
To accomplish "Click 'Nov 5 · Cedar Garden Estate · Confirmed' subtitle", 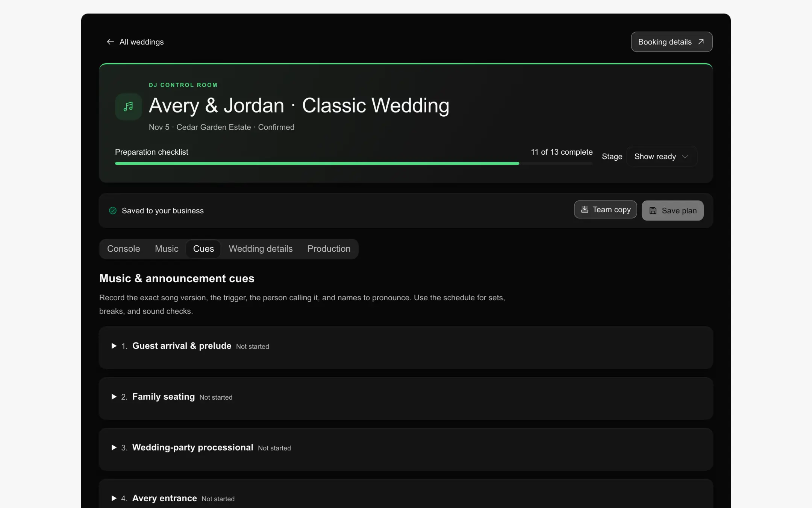I will [x=221, y=127].
